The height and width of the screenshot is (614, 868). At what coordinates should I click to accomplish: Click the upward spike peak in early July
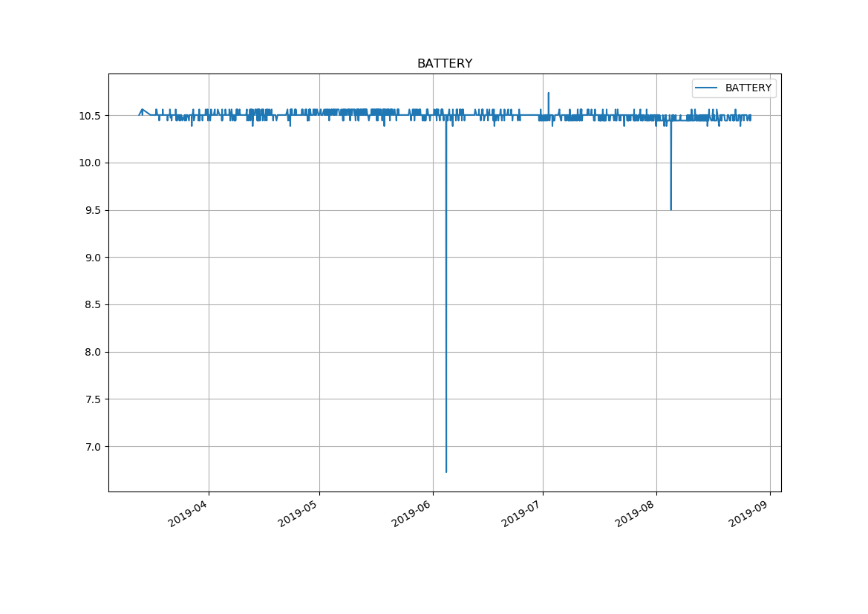click(x=548, y=93)
